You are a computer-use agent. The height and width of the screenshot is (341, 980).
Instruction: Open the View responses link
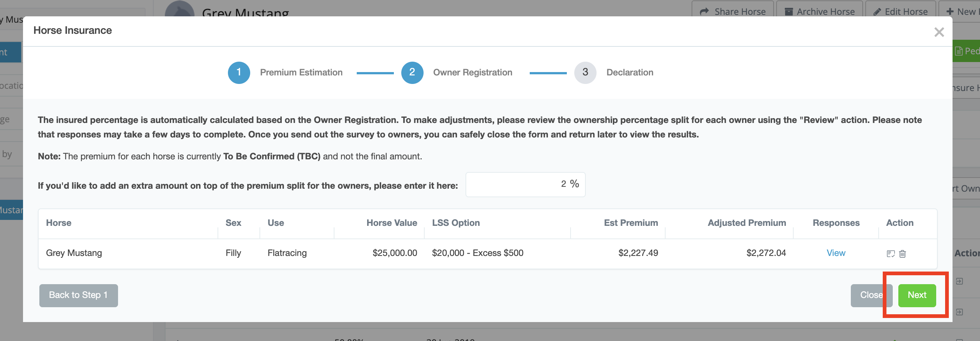[836, 253]
